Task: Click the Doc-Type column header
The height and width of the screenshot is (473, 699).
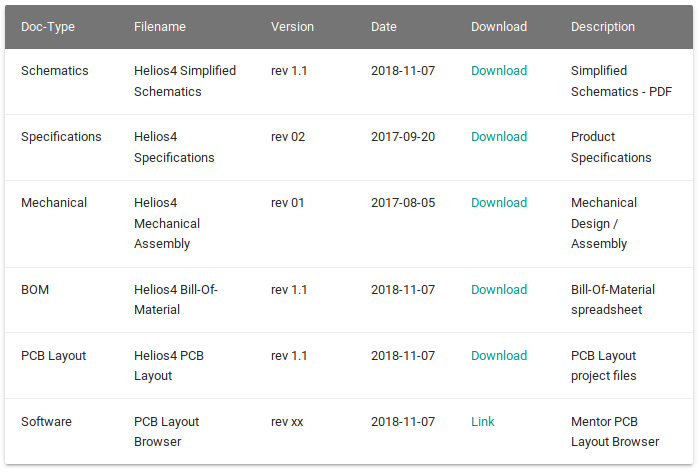Action: (x=48, y=27)
